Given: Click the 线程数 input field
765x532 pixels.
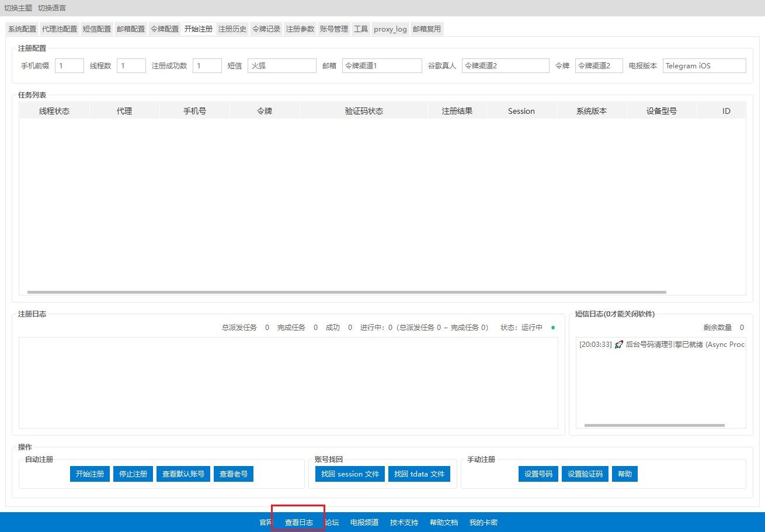Looking at the screenshot, I should click(131, 66).
